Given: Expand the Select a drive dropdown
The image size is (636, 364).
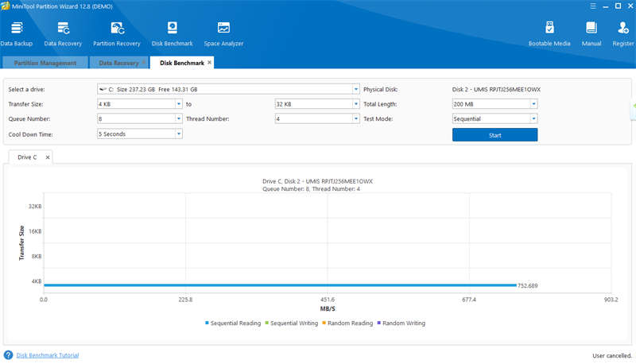Looking at the screenshot, I should [x=228, y=89].
